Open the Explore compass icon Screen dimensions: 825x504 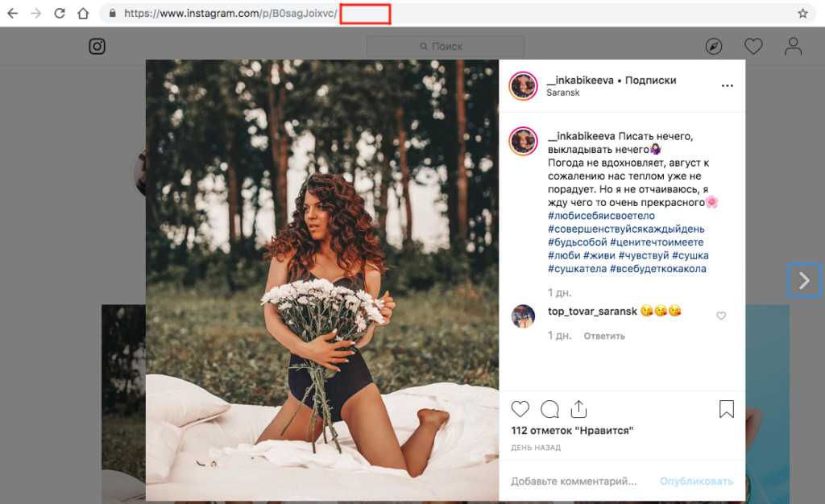coord(714,47)
